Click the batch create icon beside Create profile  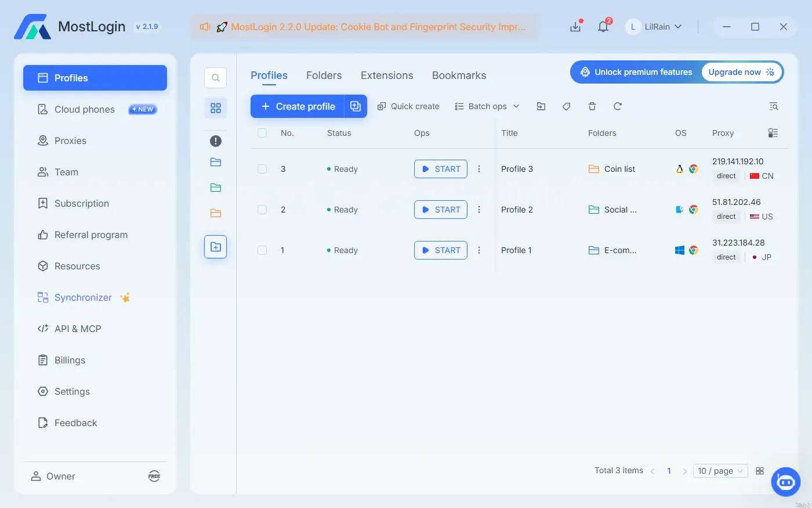click(356, 106)
